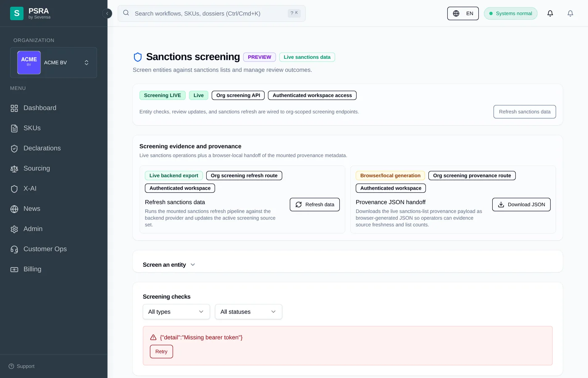The height and width of the screenshot is (378, 588).
Task: Click the Refresh sanctions data button
Action: coord(525,112)
